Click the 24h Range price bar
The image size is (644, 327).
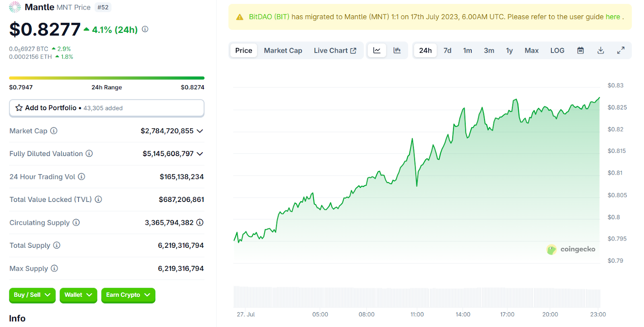[x=107, y=78]
